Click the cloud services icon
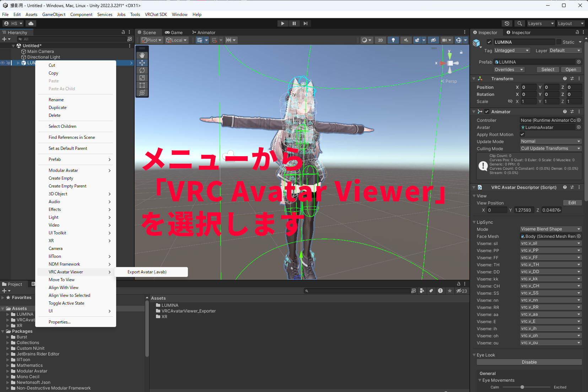This screenshot has width=588, height=392. point(31,23)
